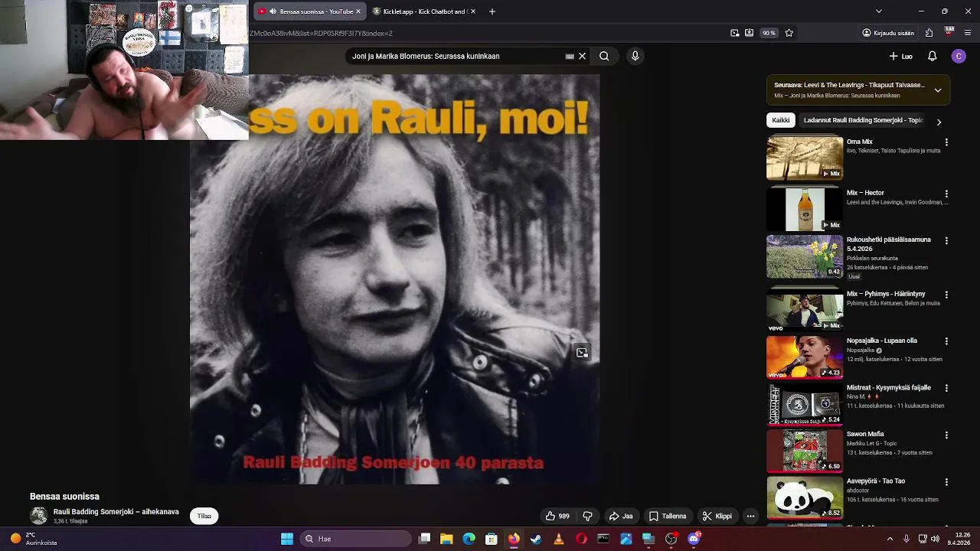Bookmark this page with the star icon

[789, 33]
